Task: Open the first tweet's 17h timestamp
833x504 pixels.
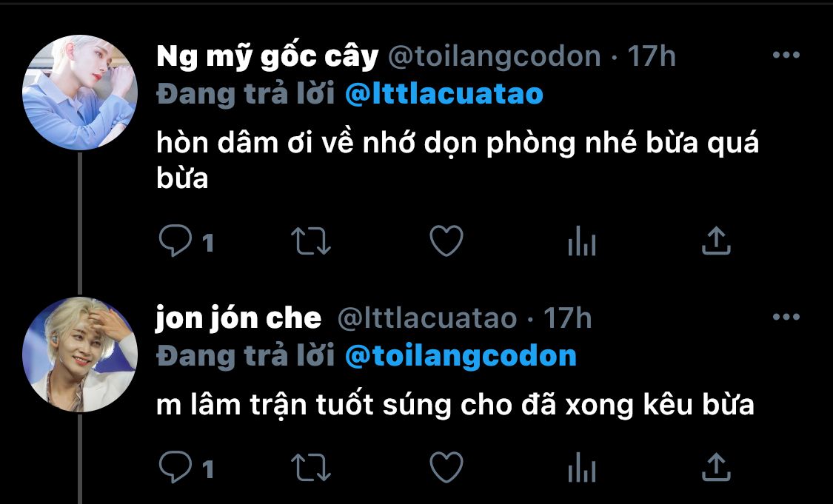Action: coord(652,56)
